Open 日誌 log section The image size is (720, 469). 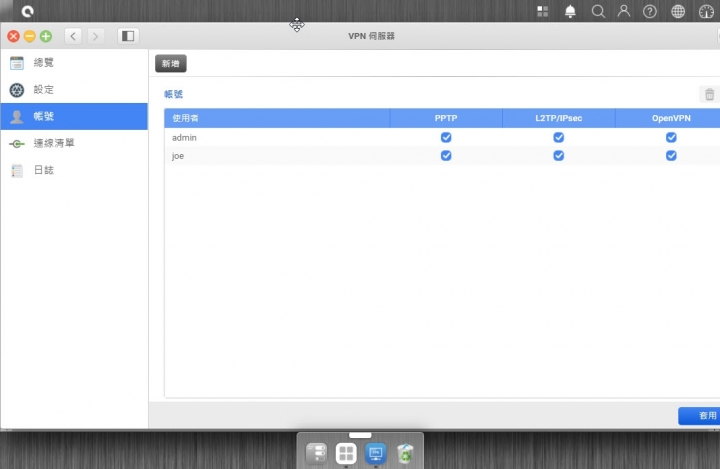[x=74, y=170]
